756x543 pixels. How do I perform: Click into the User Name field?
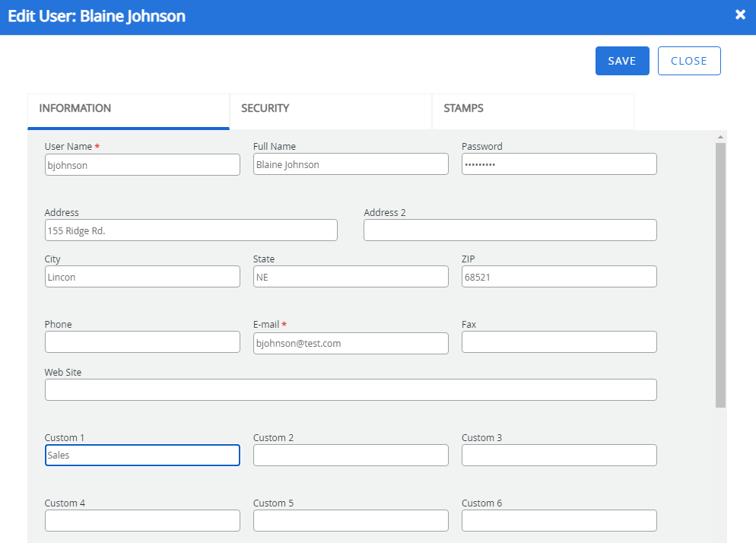tap(142, 164)
